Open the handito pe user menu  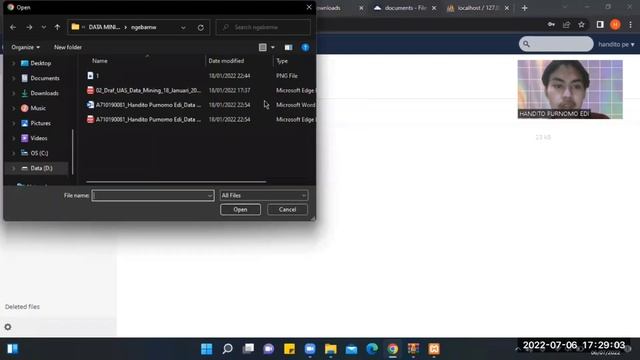click(x=616, y=44)
